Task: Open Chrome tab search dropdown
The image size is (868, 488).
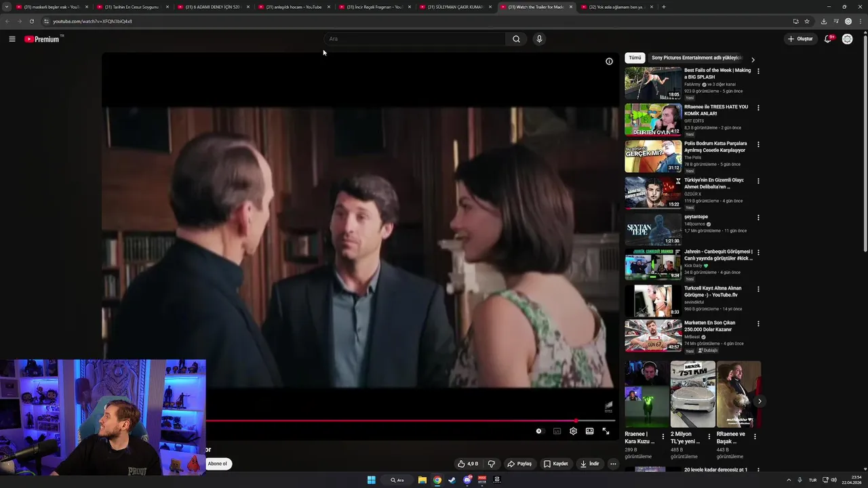Action: pos(7,7)
